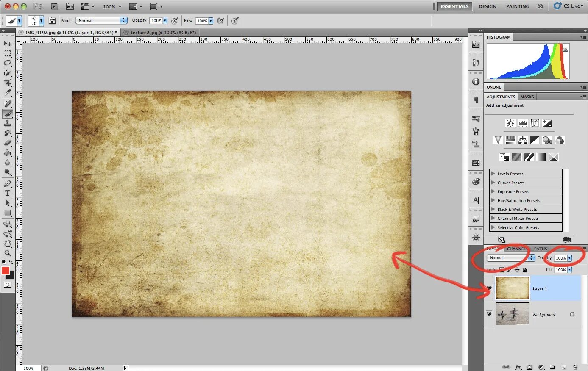This screenshot has width=588, height=371.
Task: Toggle lock all for the layer
Action: (524, 270)
